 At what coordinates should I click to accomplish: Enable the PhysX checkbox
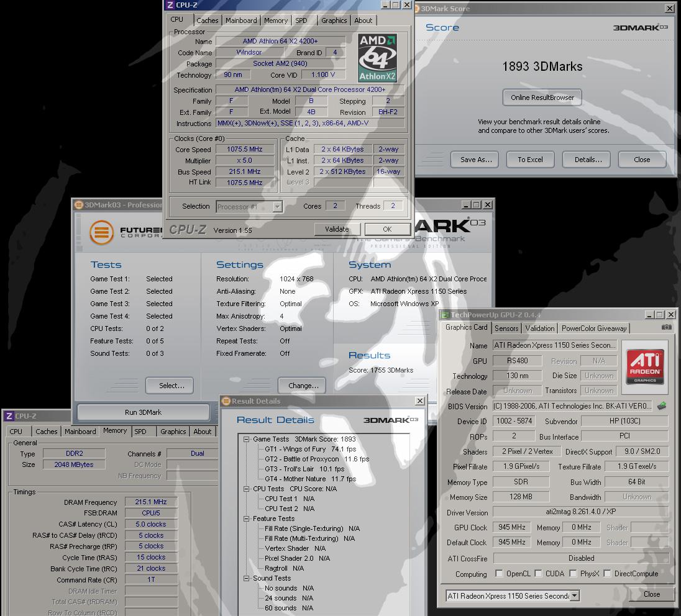pos(573,573)
